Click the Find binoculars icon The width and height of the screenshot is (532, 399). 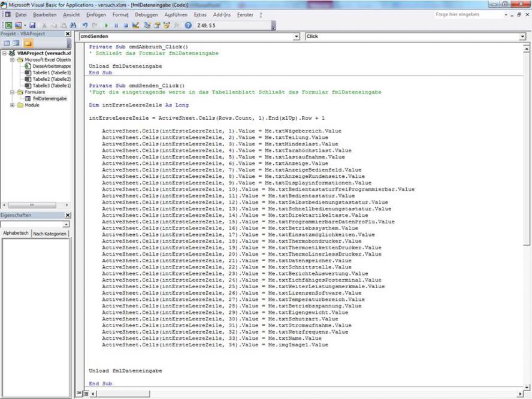coord(74,26)
